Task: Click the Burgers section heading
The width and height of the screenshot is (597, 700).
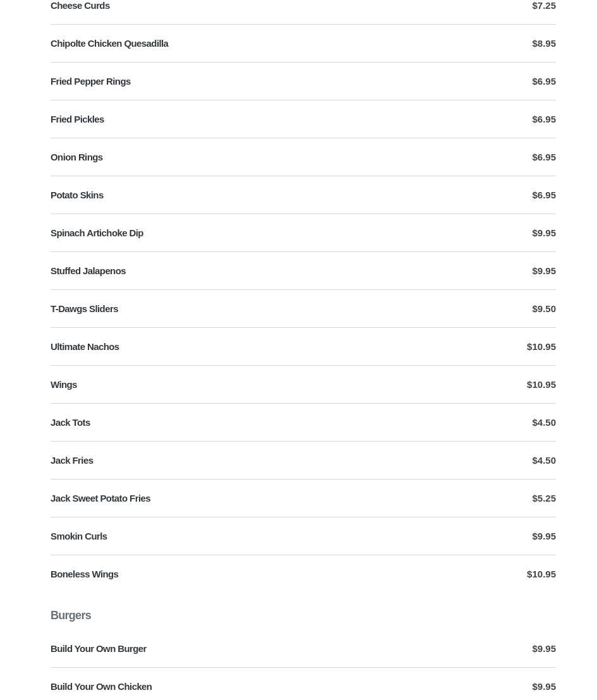Action: pos(71,615)
